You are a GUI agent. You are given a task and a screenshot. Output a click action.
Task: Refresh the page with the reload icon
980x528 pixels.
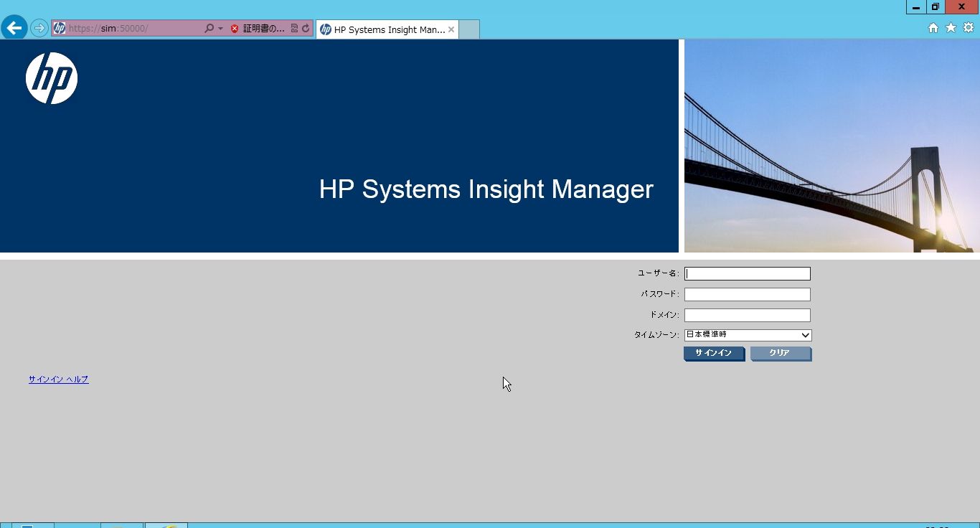306,29
